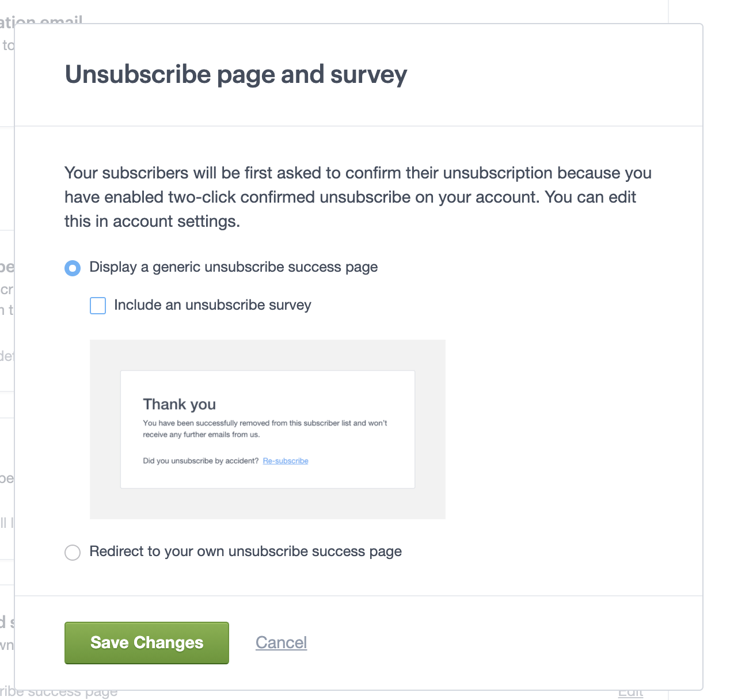Screen dimensions: 730x700
Task: Click the "successfully removed" preview message text
Action: pos(242,423)
